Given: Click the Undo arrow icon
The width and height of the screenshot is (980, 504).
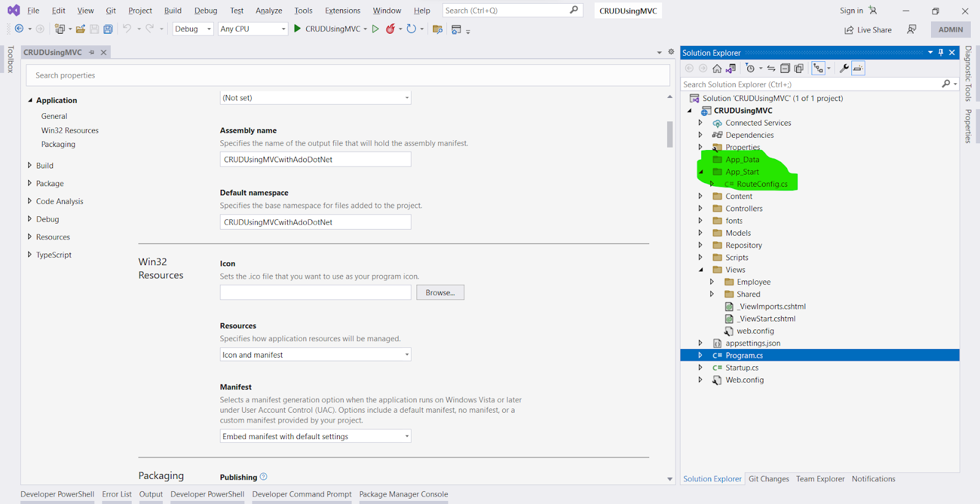Looking at the screenshot, I should point(127,29).
